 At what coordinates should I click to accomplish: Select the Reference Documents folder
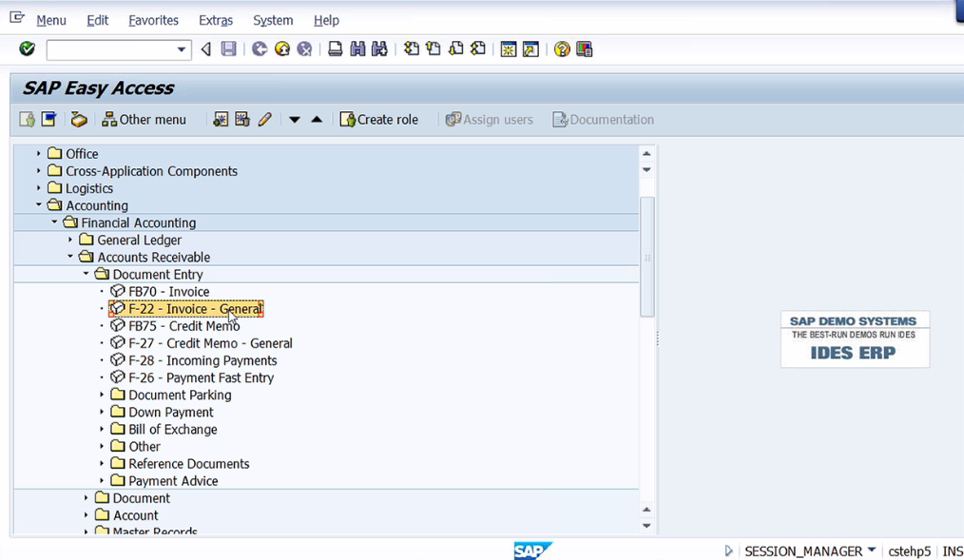[x=188, y=463]
